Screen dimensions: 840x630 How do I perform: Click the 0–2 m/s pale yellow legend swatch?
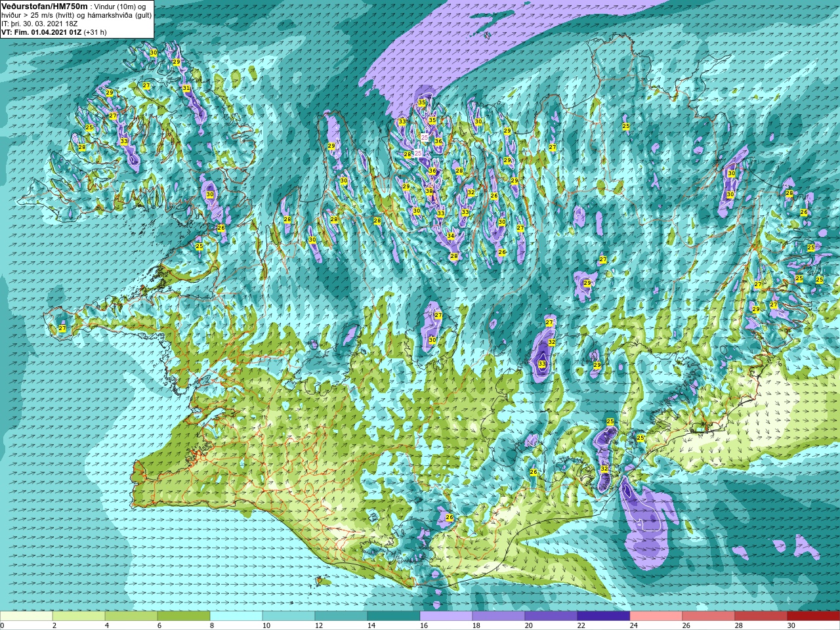tap(26, 616)
